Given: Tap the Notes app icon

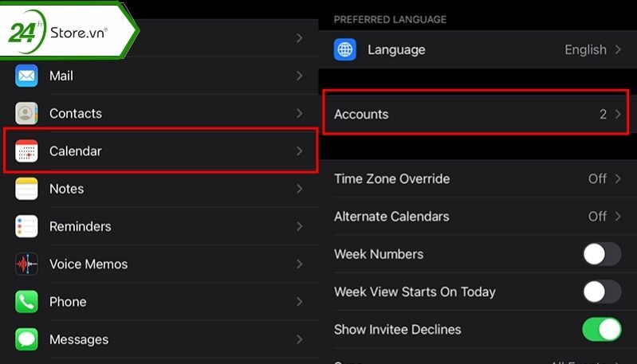Looking at the screenshot, I should 26,189.
